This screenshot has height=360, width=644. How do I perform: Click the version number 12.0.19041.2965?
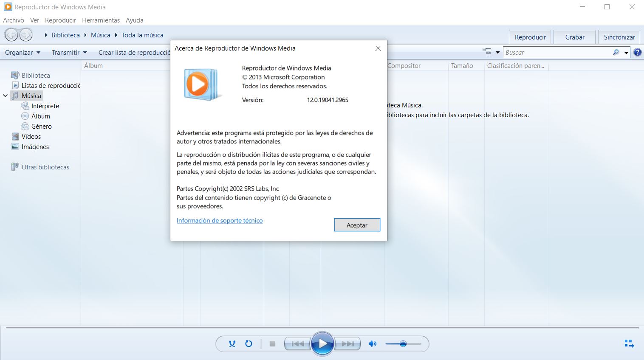click(x=328, y=100)
